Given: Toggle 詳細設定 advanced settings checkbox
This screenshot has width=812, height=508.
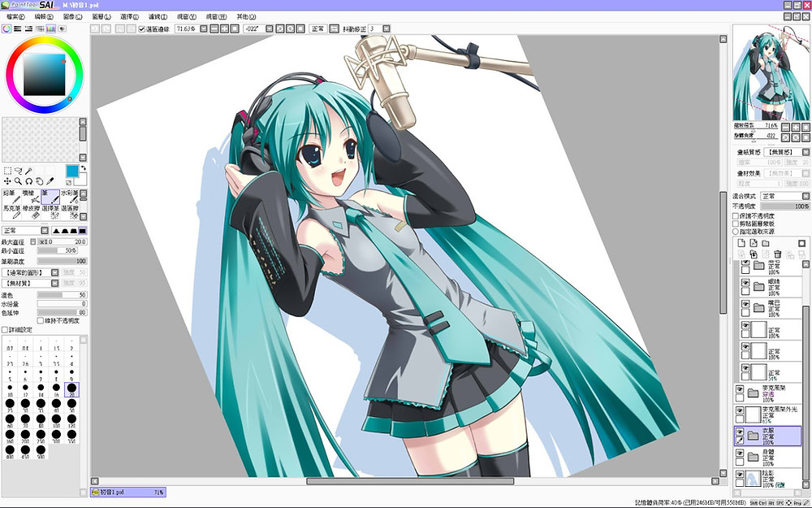Looking at the screenshot, I should [5, 330].
